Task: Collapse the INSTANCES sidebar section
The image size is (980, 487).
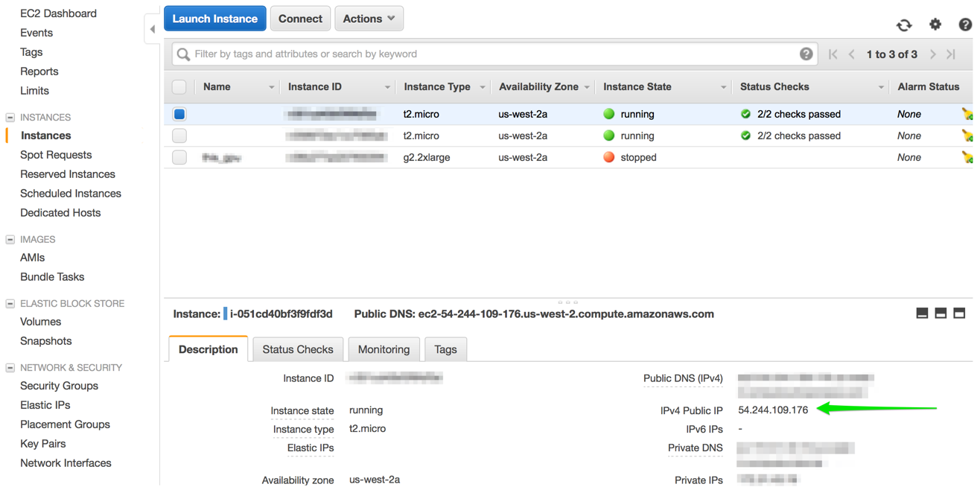Action: [10, 118]
